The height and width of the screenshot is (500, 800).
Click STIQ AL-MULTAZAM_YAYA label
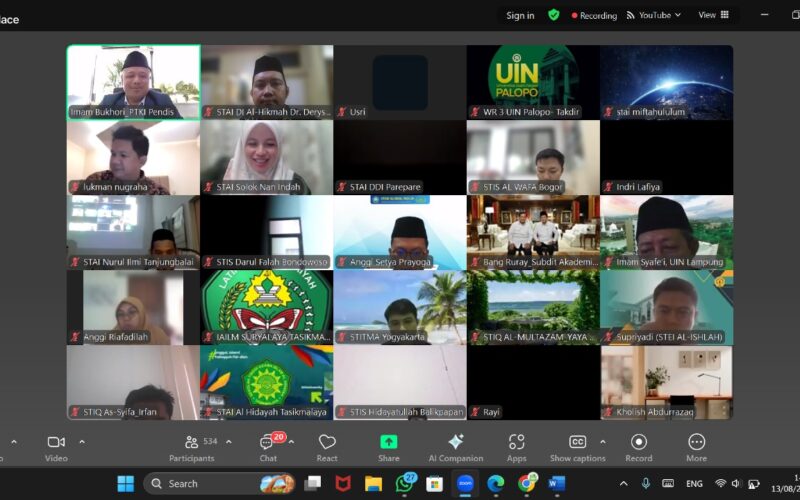click(538, 337)
